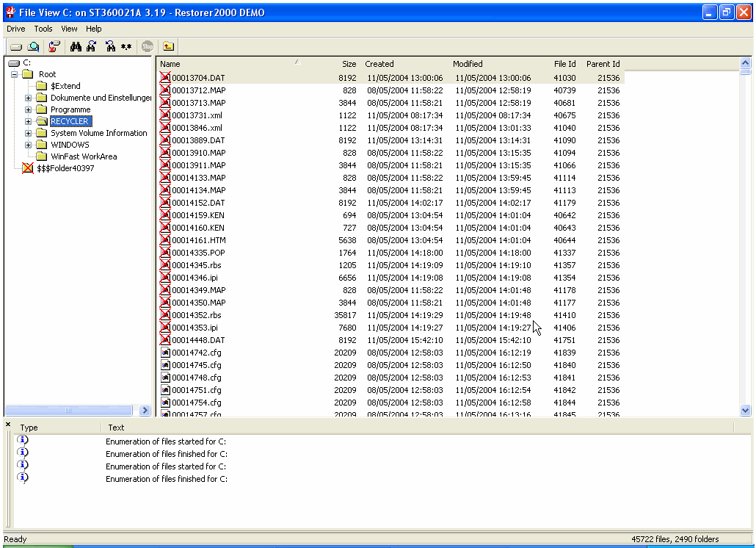Open the Help menu
756x548 pixels.
93,29
